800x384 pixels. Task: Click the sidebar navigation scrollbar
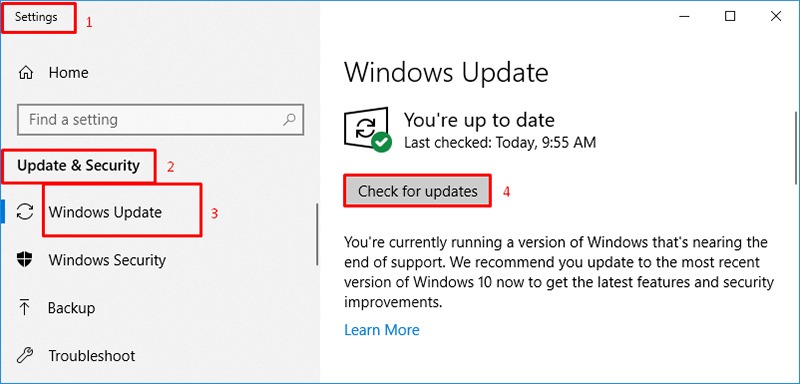pos(317,235)
